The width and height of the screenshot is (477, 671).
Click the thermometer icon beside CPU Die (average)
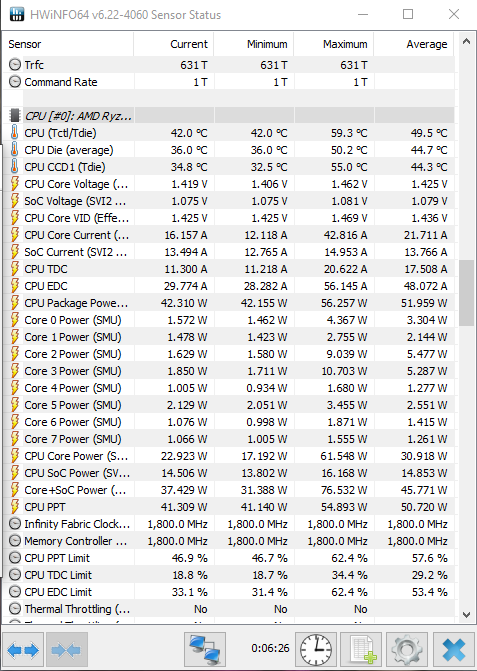click(15, 150)
